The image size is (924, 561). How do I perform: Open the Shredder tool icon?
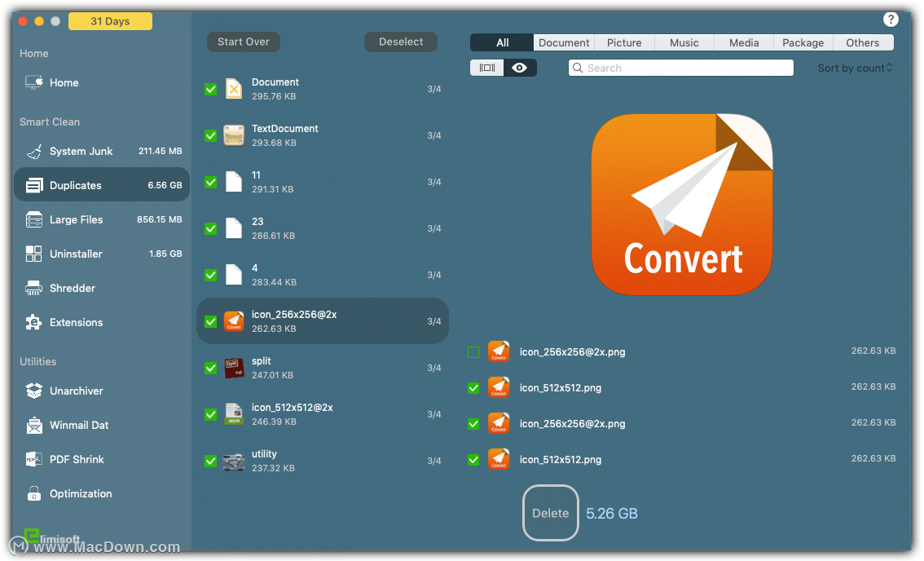tap(34, 288)
